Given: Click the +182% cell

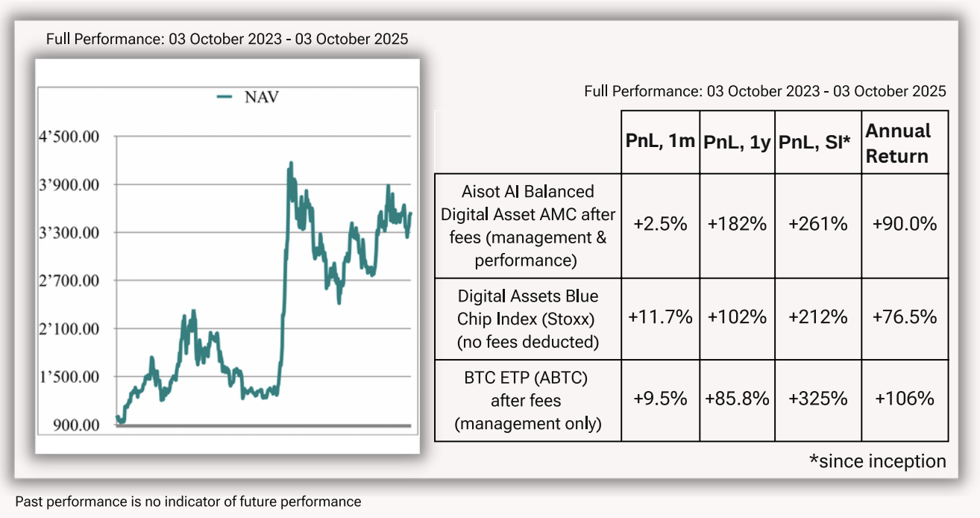Looking at the screenshot, I should coord(736,224).
